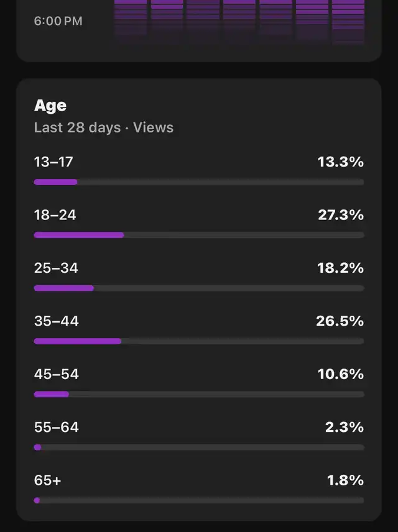
Task: Tap the 26.5% percentage value
Action: click(x=340, y=321)
